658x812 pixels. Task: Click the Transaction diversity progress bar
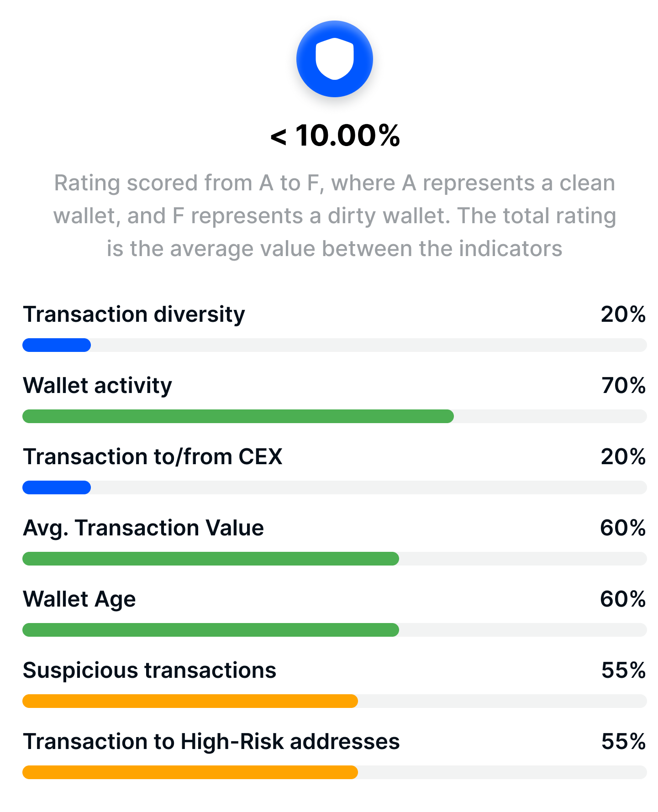pyautogui.click(x=335, y=345)
